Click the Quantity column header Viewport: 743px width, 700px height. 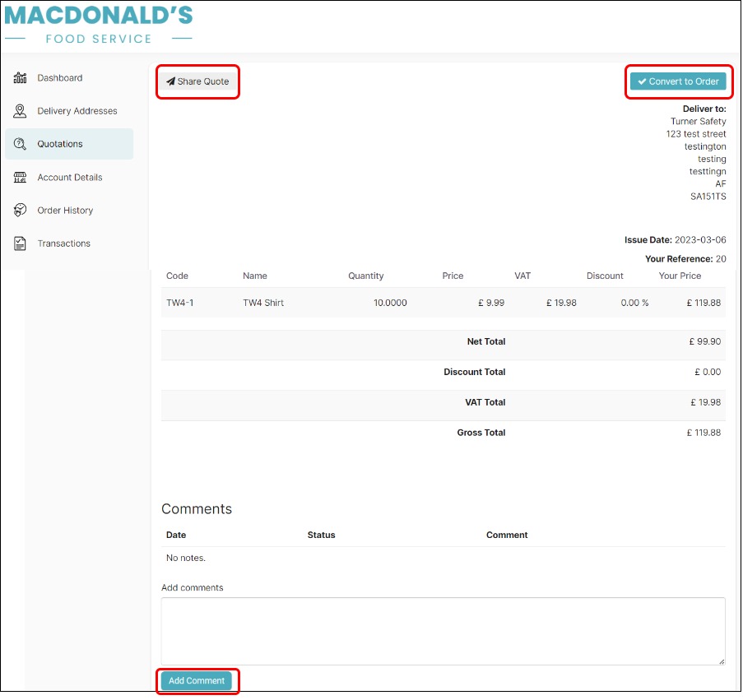[365, 276]
